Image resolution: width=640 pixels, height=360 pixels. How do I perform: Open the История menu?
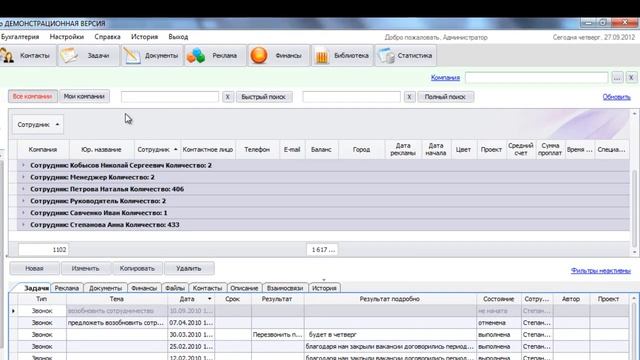pos(144,37)
